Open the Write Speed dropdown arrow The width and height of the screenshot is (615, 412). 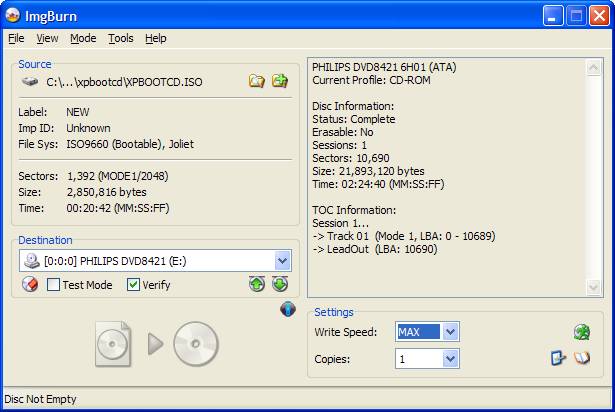click(450, 332)
